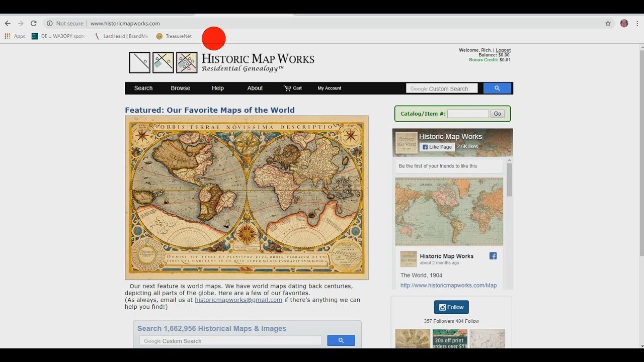Viewport: 644px width, 362px height.
Task: Reload the page with refresh icon
Action: [34, 23]
